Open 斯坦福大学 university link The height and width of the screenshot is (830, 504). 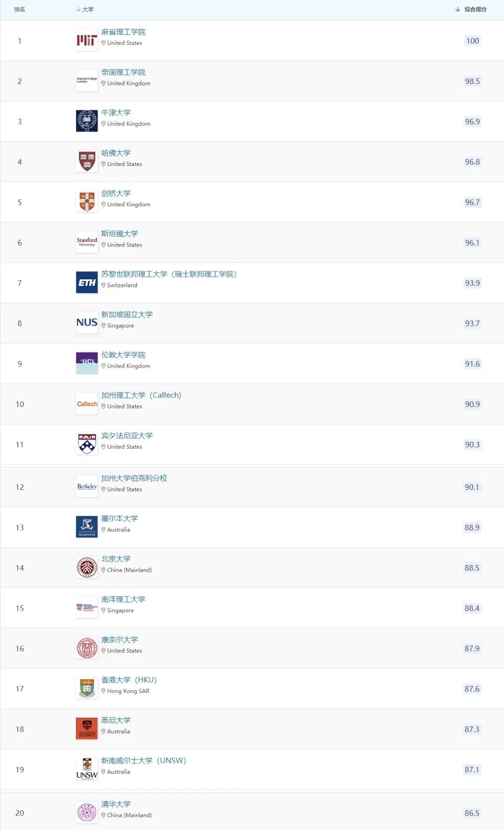click(x=120, y=234)
